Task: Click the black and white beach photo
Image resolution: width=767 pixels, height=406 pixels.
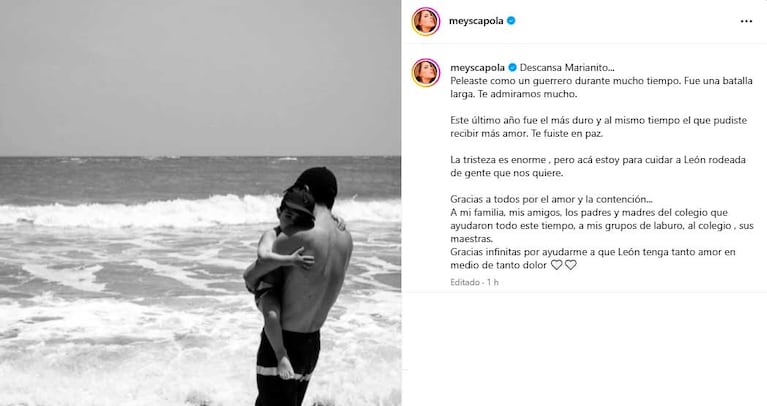Action: tap(200, 203)
